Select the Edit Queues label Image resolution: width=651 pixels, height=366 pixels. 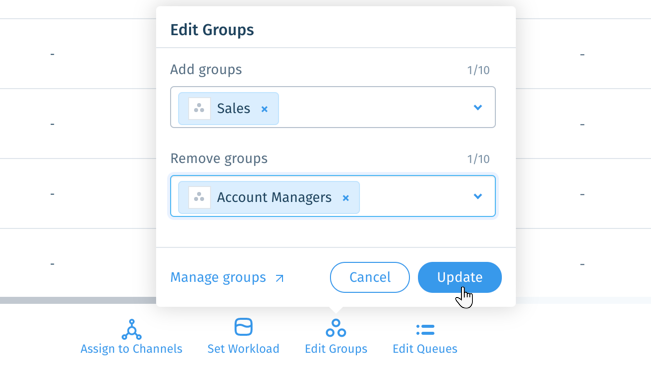pos(425,349)
